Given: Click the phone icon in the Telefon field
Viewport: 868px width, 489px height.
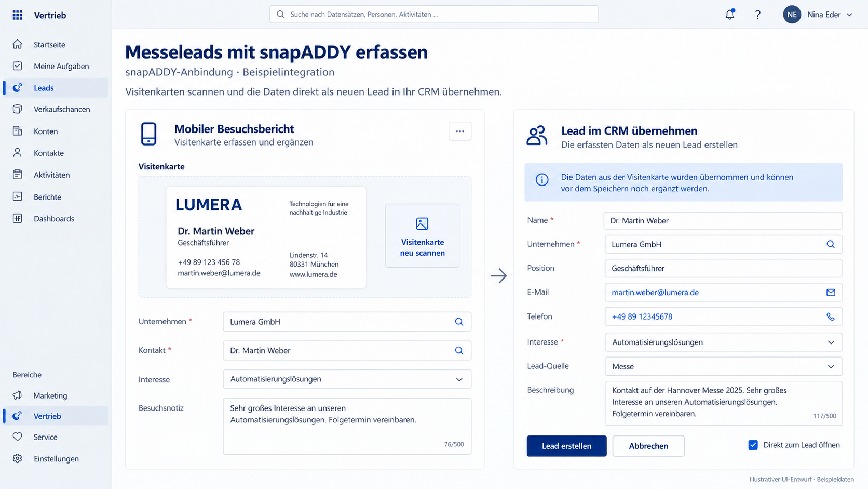Looking at the screenshot, I should coord(831,316).
